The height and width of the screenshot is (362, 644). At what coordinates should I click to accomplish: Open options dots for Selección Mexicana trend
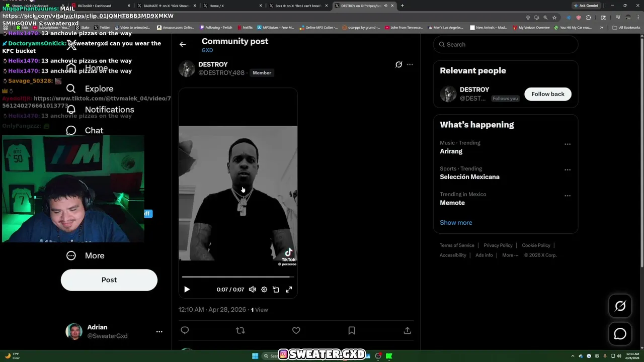568,170
